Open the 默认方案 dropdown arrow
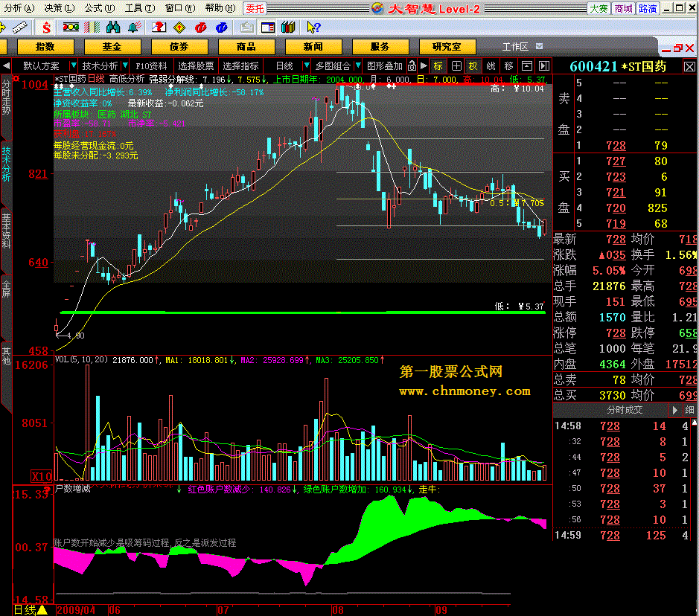The image size is (699, 616). click(x=74, y=66)
